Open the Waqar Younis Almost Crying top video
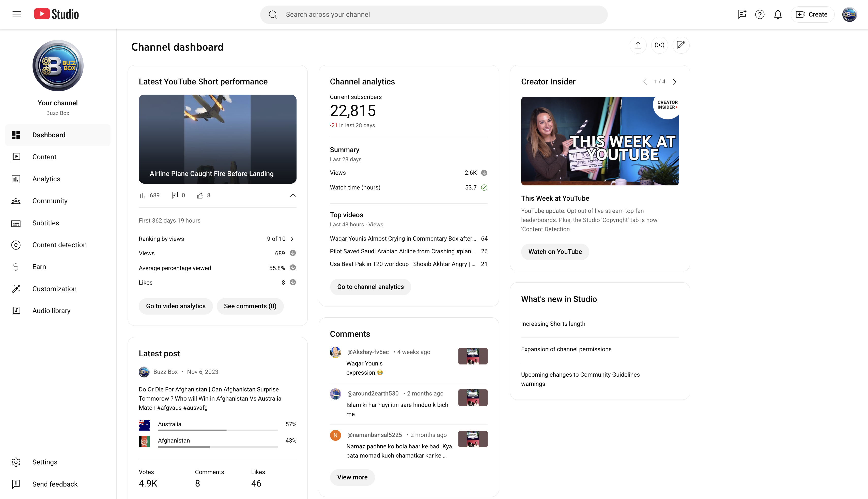The image size is (868, 499). [x=403, y=239]
